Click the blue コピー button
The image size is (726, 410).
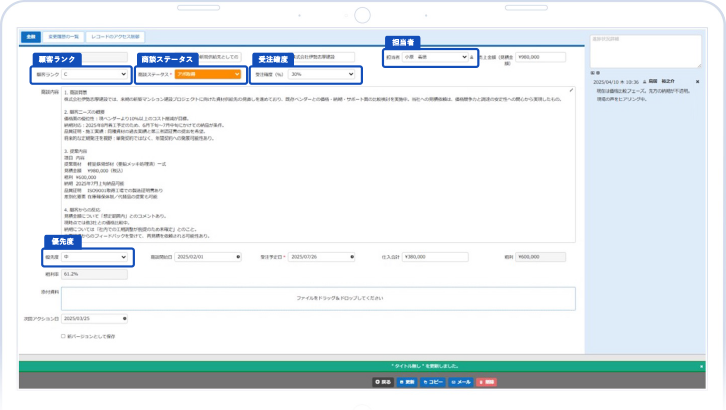point(432,382)
